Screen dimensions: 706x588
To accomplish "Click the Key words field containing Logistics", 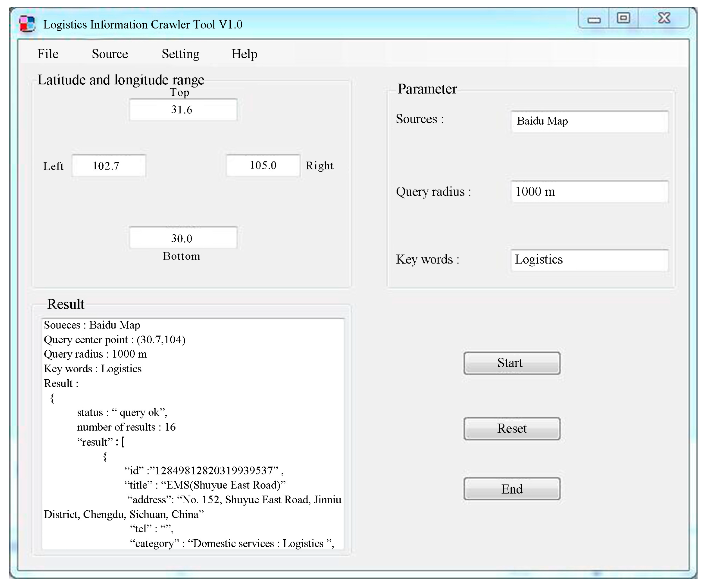I will [589, 260].
